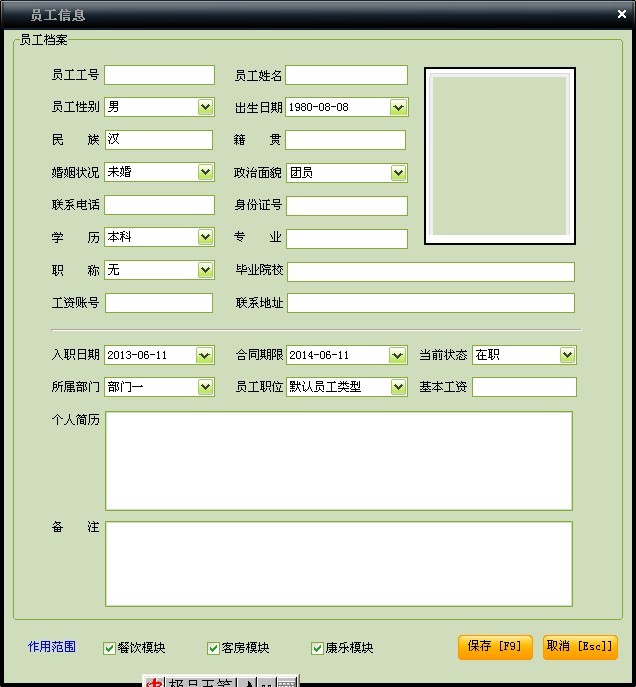Open the 学历 dropdown arrow

coord(205,237)
